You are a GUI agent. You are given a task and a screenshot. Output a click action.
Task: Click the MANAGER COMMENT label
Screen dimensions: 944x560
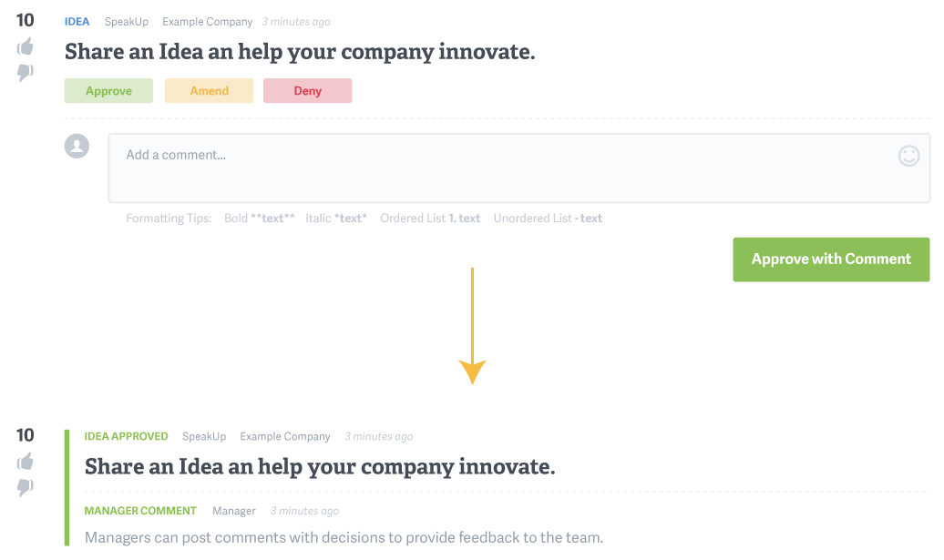[x=140, y=511]
